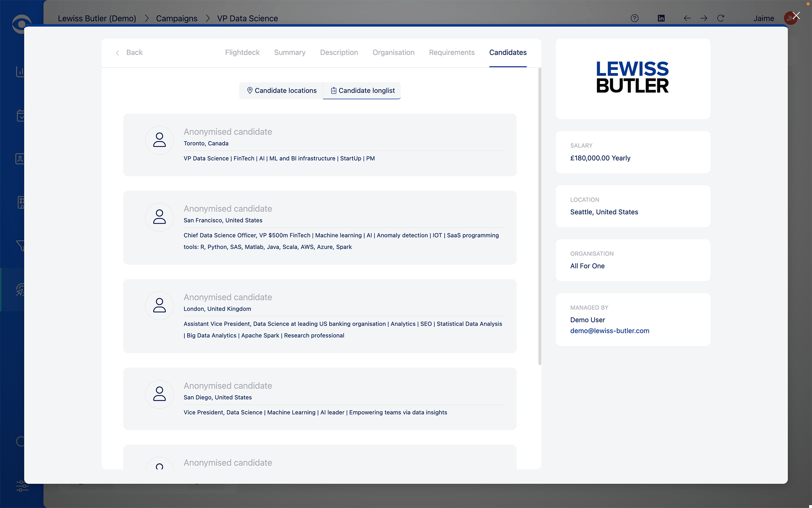Click the forward arrow navigation icon
The height and width of the screenshot is (508, 812).
[704, 18]
